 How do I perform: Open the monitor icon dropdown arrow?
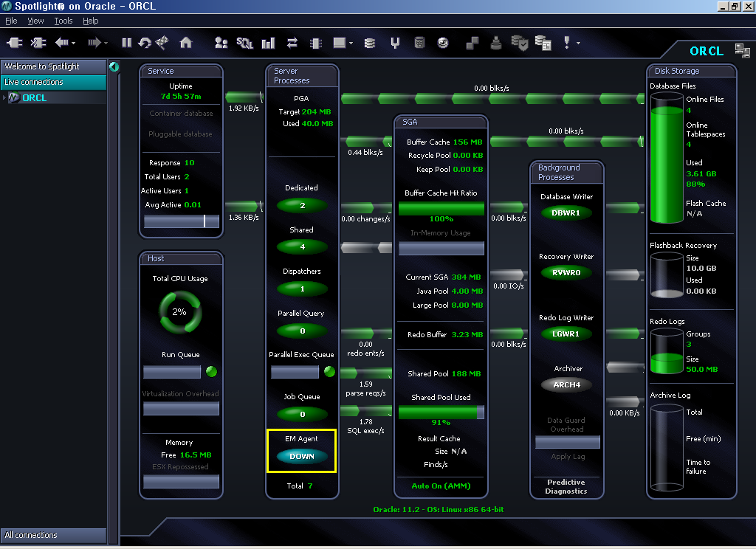point(351,44)
